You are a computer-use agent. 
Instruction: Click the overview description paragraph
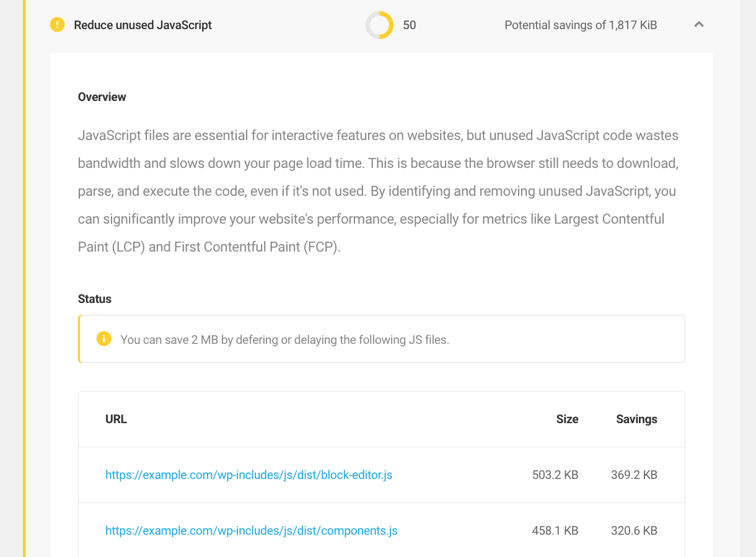378,191
